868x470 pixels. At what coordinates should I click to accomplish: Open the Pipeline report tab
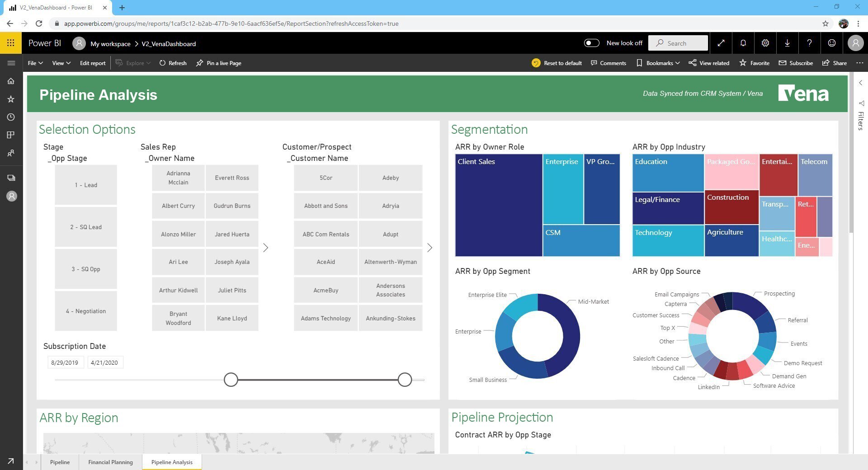tap(60, 462)
